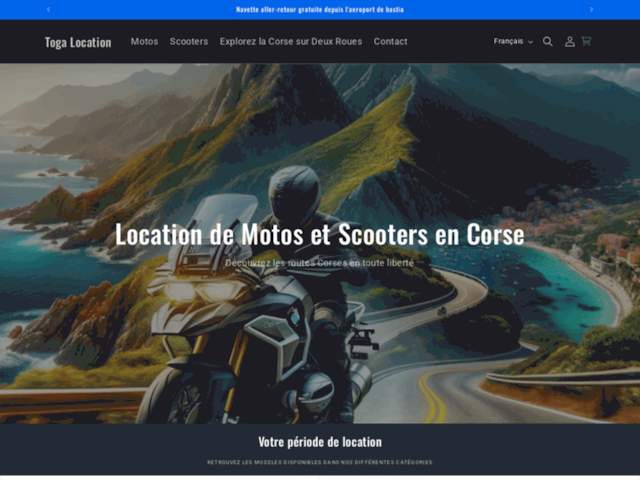Open the search magnifier icon
The height and width of the screenshot is (480, 640).
pyautogui.click(x=548, y=42)
